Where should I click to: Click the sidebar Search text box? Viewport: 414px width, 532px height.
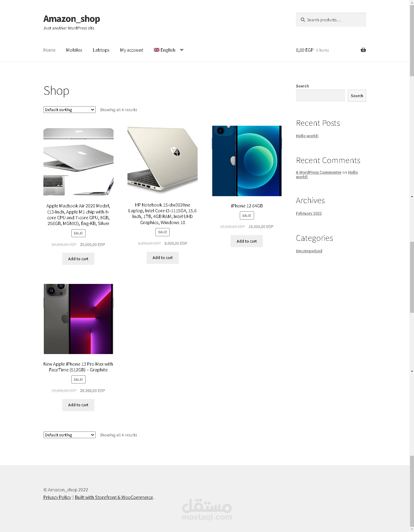[x=320, y=96]
